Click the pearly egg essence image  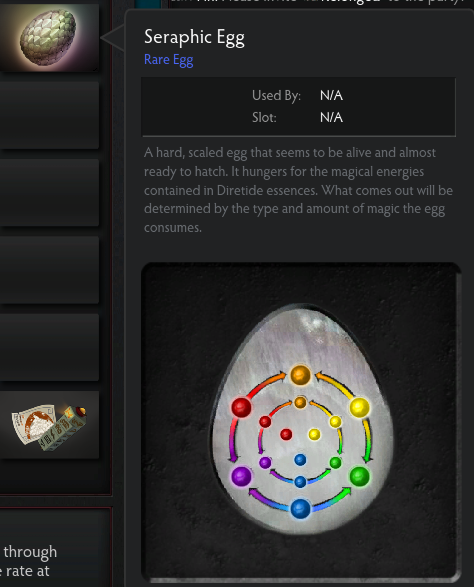point(301,419)
